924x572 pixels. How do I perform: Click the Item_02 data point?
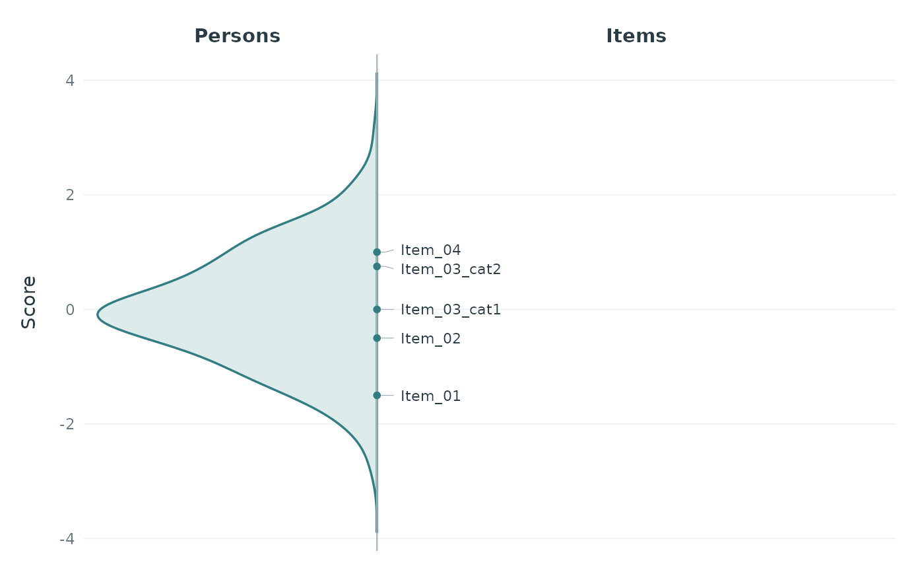pos(377,338)
